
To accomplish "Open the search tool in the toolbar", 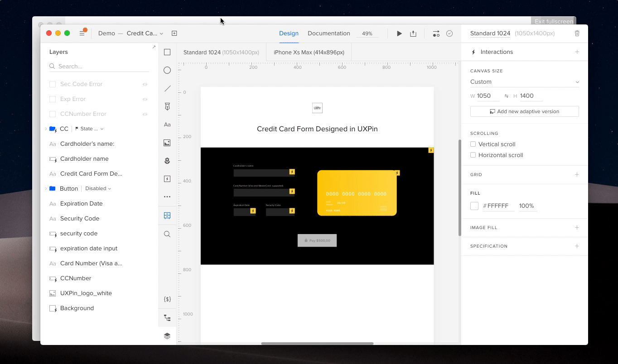I will coord(167,234).
